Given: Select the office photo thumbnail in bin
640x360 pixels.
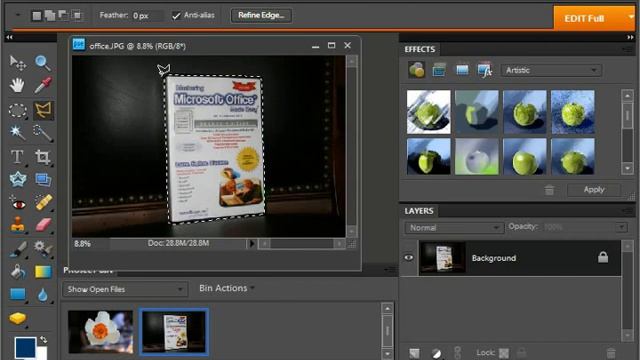Looking at the screenshot, I should [x=173, y=332].
